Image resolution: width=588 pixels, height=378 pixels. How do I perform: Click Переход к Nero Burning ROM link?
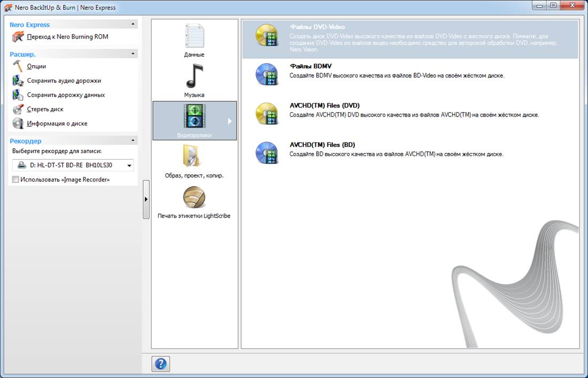coord(67,37)
